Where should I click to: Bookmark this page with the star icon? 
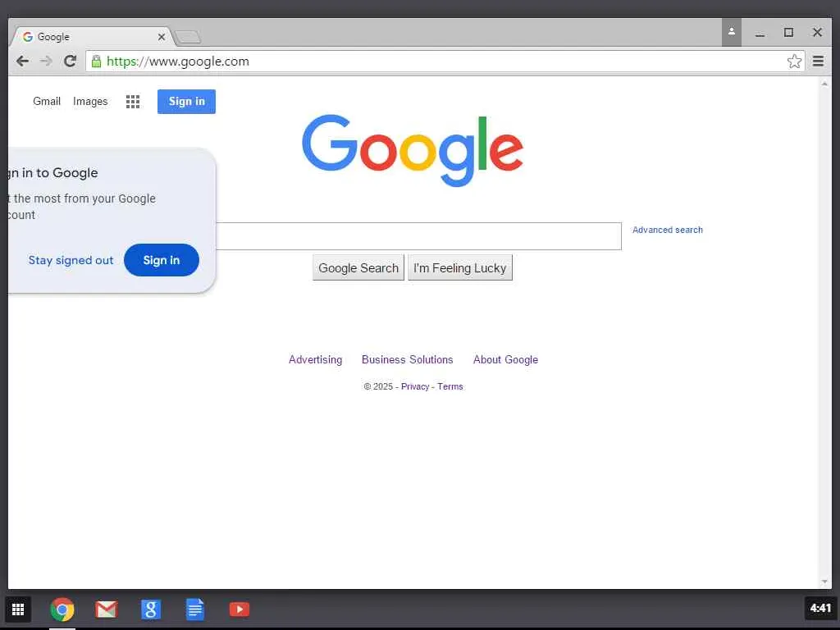click(x=794, y=61)
